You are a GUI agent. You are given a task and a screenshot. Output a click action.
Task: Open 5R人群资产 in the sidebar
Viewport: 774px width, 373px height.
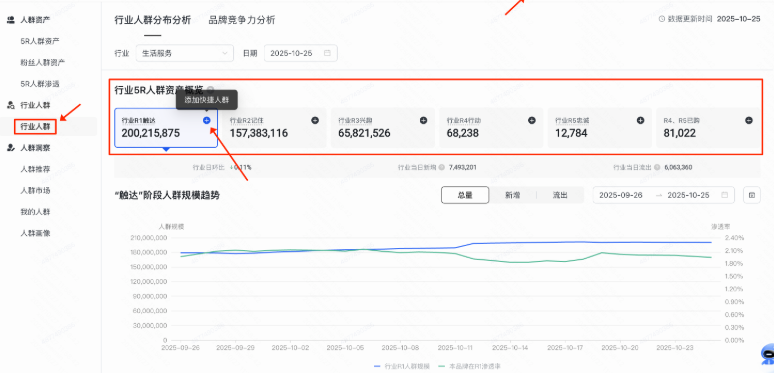40,41
